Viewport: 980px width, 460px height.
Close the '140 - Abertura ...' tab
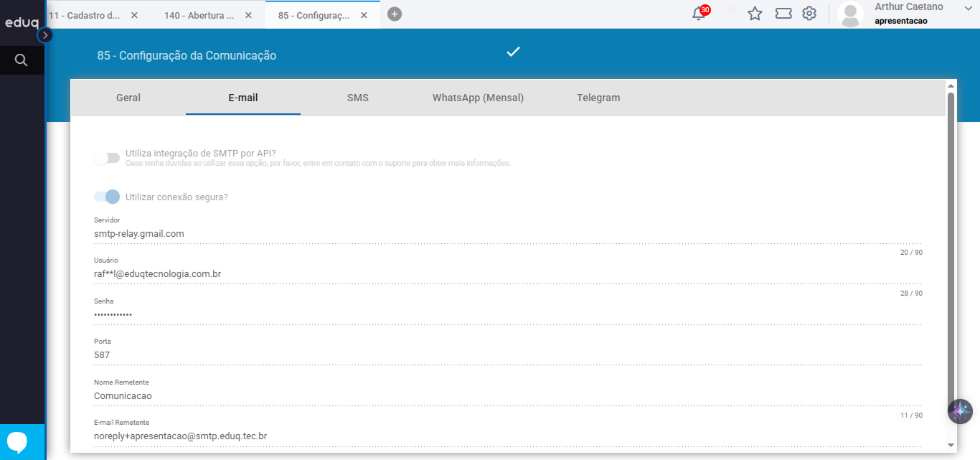(x=248, y=14)
